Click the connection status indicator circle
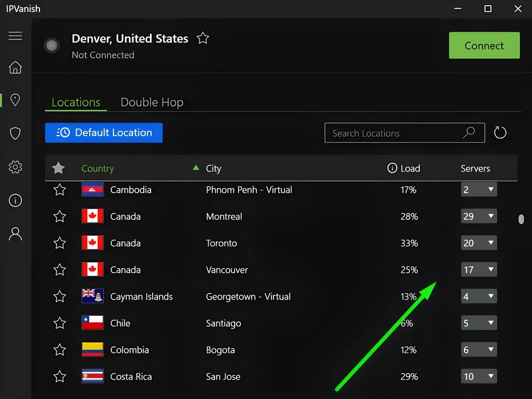 [52, 45]
